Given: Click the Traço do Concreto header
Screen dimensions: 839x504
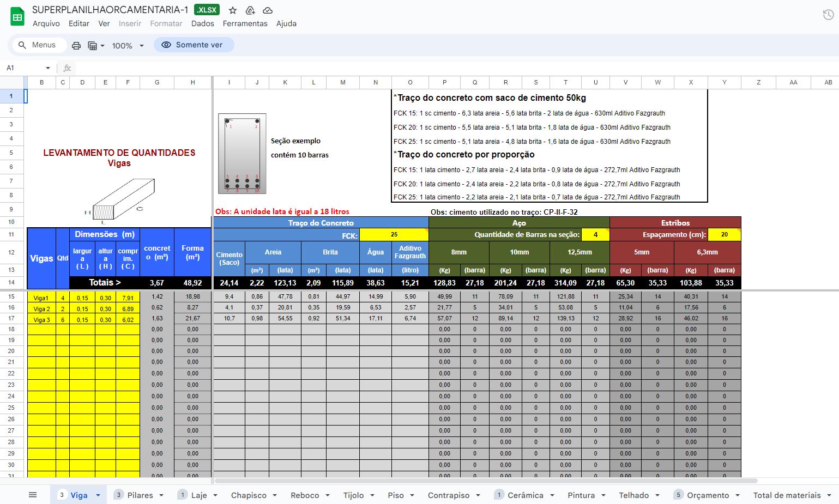Looking at the screenshot, I should tap(321, 222).
